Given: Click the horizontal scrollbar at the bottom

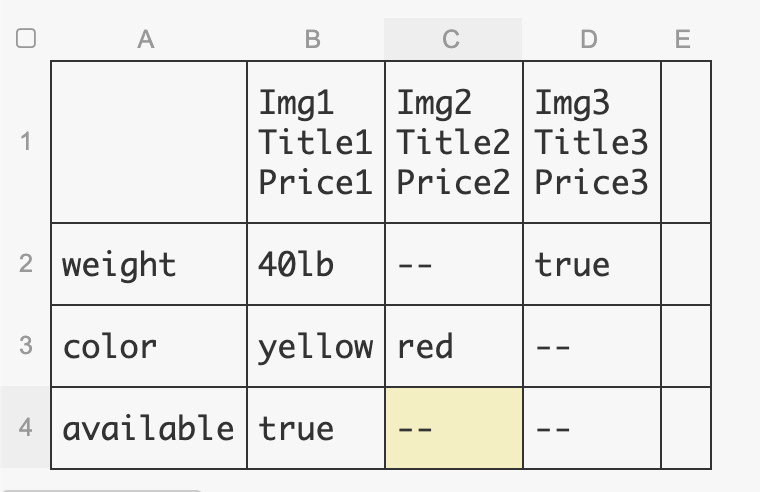Looking at the screenshot, I should pyautogui.click(x=100, y=490).
